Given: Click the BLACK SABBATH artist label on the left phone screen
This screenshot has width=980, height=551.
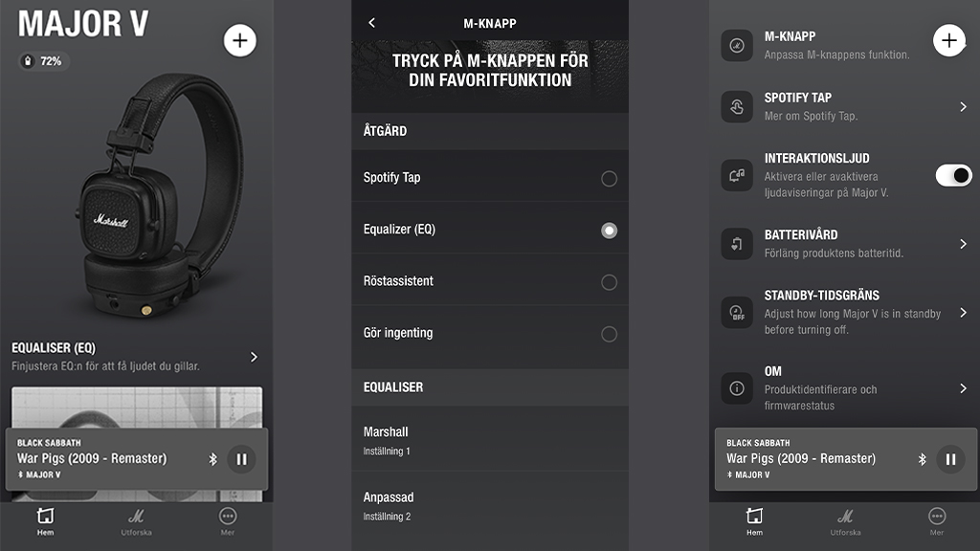Looking at the screenshot, I should pyautogui.click(x=49, y=443).
